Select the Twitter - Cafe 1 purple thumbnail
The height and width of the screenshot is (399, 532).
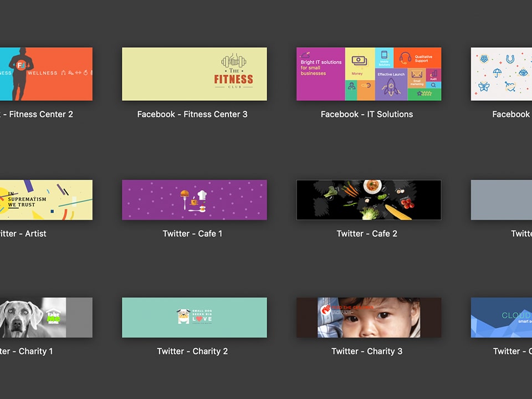[195, 200]
